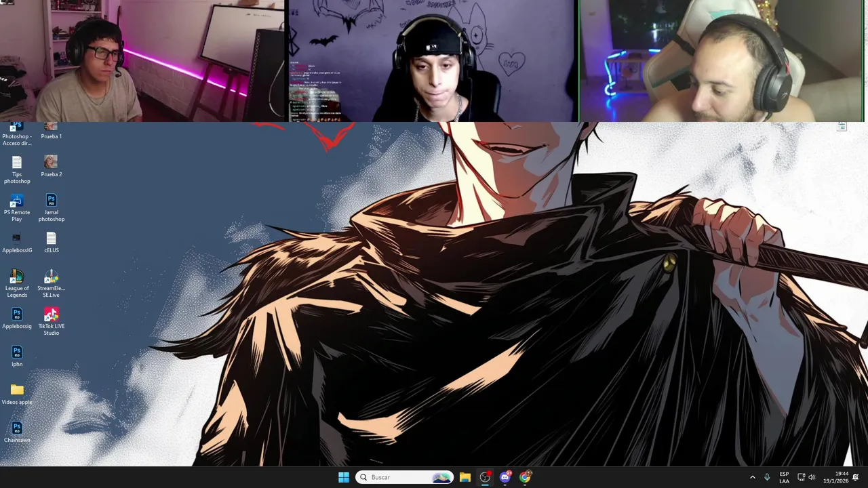Open the Prueba 1 image file
Viewport: 868px width, 488px height.
click(51, 131)
